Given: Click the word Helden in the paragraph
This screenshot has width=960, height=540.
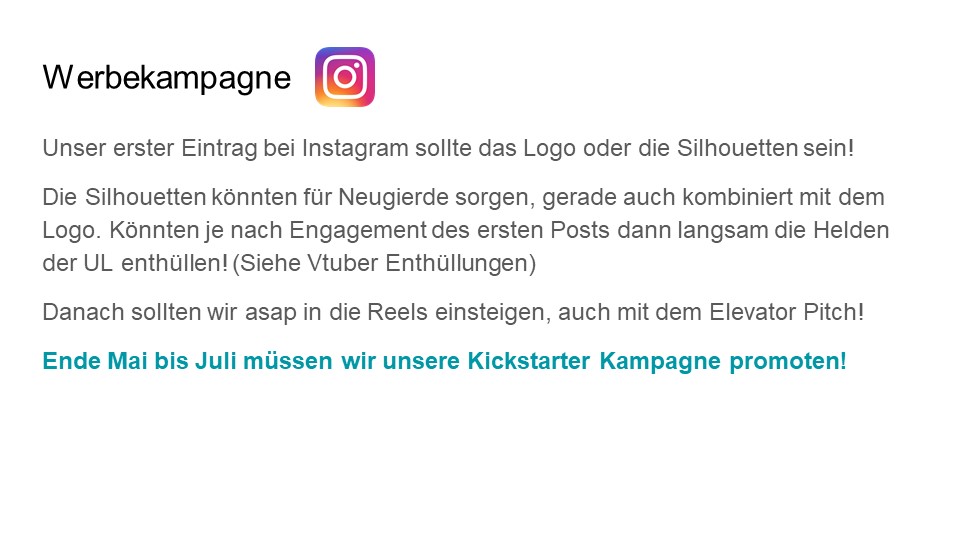Looking at the screenshot, I should pos(851,230).
